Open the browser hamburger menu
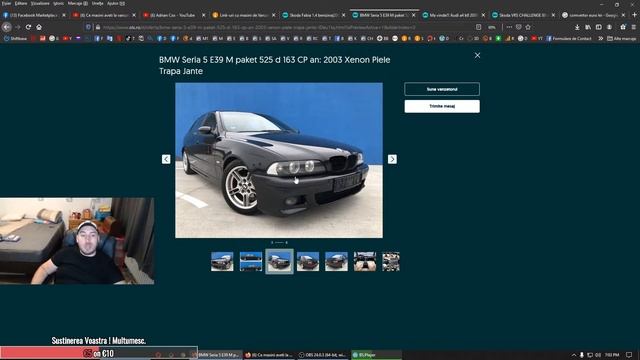This screenshot has height=360, width=640. pos(633,27)
